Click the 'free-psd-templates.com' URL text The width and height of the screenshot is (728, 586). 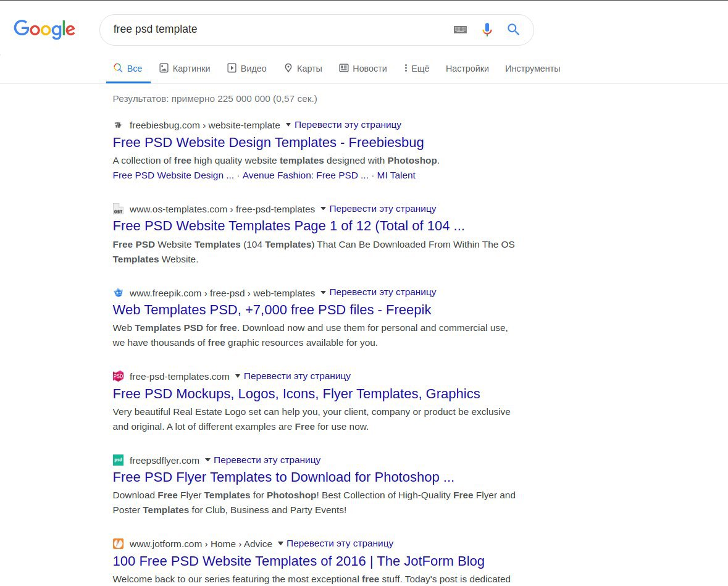[x=179, y=377]
